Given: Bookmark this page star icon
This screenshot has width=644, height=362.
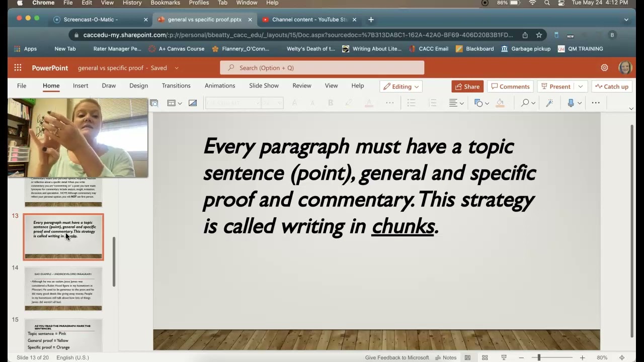Looking at the screenshot, I should point(539,35).
